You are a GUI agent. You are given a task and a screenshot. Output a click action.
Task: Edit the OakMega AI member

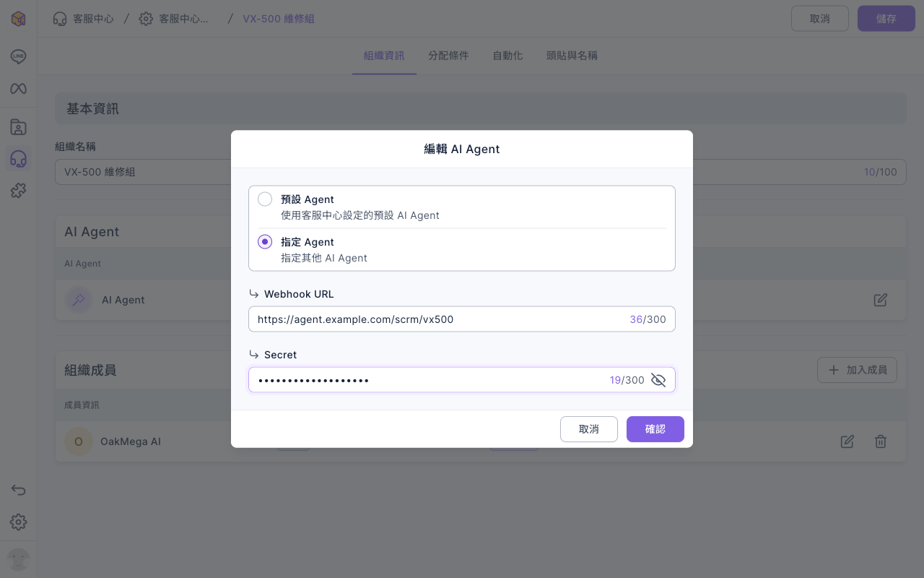pyautogui.click(x=847, y=441)
